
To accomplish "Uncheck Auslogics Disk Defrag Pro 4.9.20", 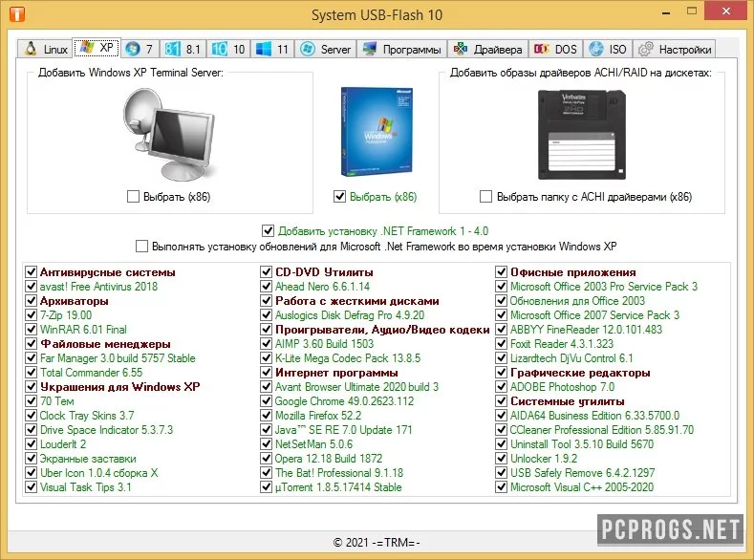I will tap(267, 314).
